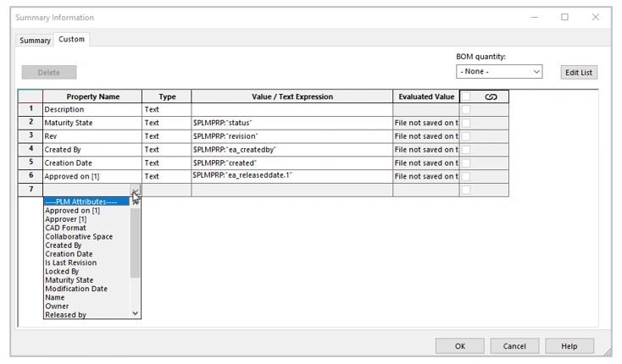Maximize the Summary Information window

point(565,17)
